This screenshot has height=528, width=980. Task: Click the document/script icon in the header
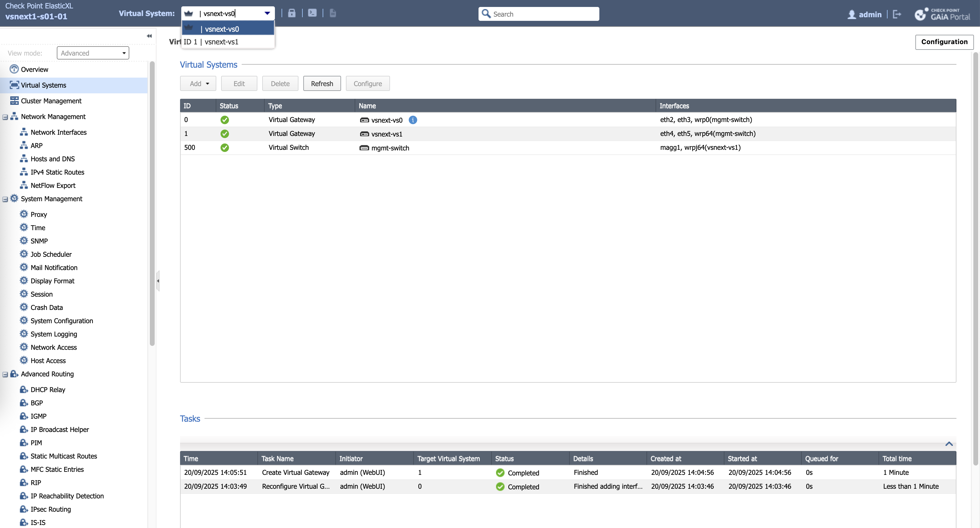pos(333,13)
